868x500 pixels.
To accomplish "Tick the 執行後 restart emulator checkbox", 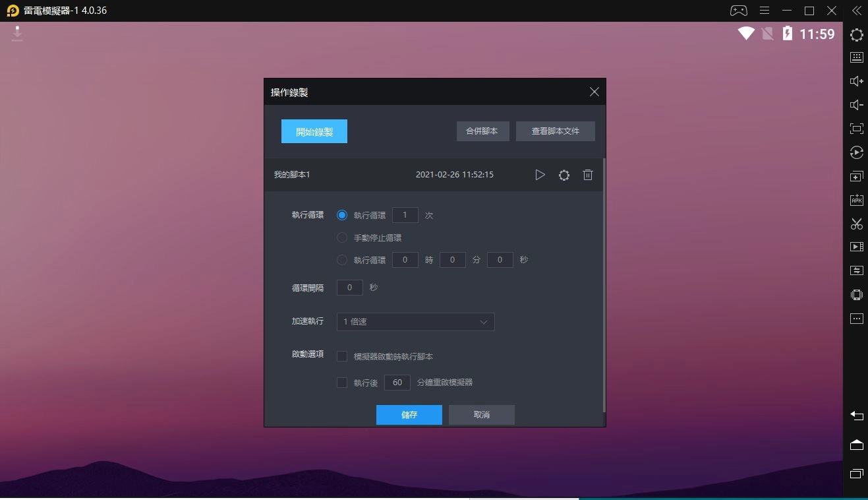I will (342, 382).
